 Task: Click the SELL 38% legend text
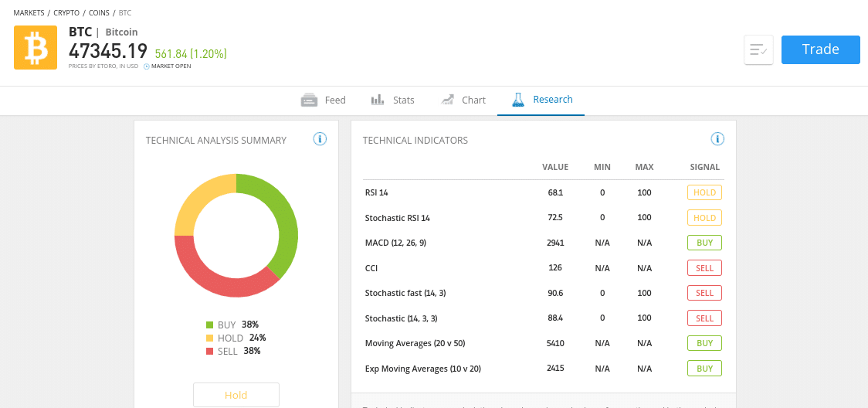pos(239,351)
